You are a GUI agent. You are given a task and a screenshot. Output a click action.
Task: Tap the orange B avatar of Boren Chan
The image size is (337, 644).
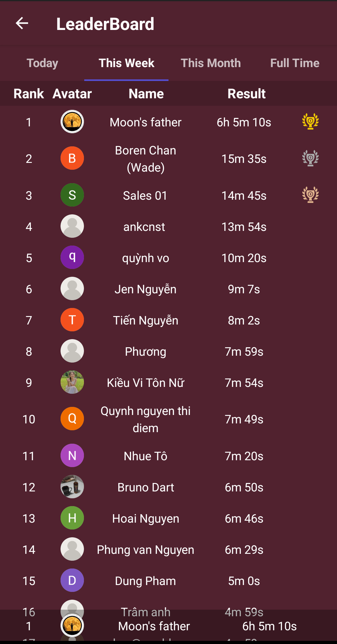[x=72, y=158]
